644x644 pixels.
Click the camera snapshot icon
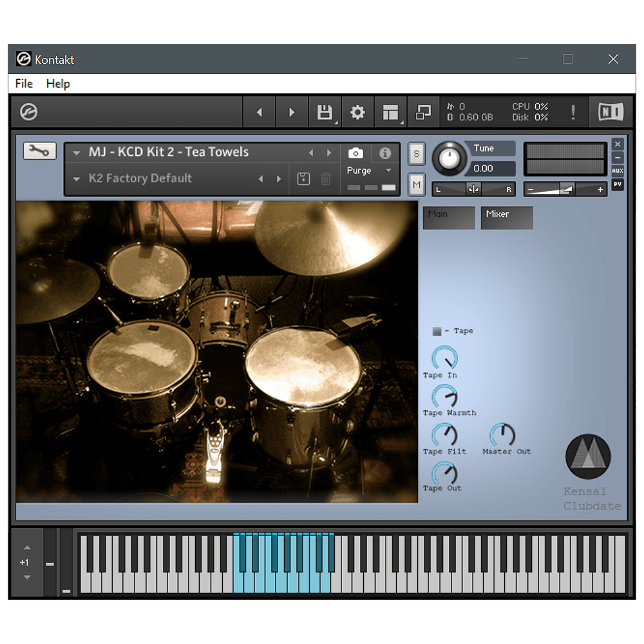tap(355, 153)
